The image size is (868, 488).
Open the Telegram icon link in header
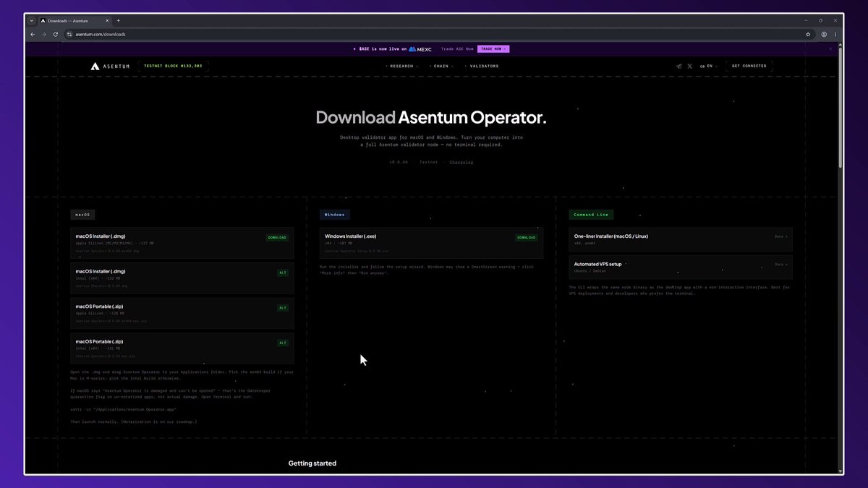[678, 66]
